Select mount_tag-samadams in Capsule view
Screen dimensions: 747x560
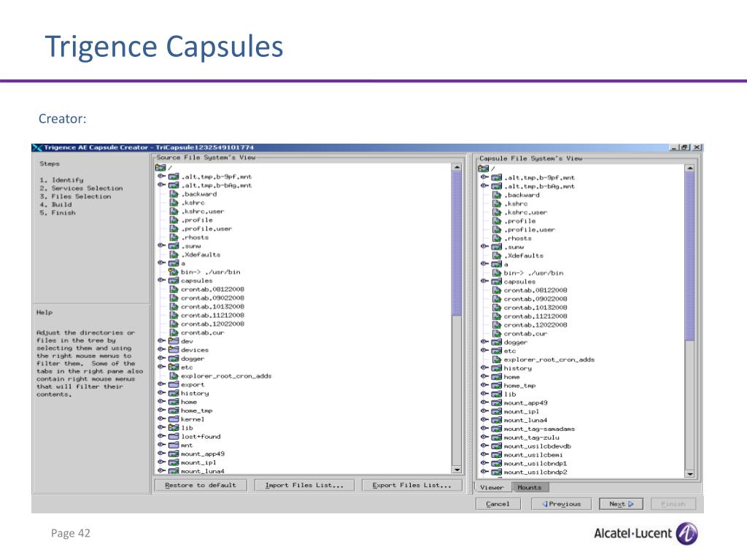point(539,429)
